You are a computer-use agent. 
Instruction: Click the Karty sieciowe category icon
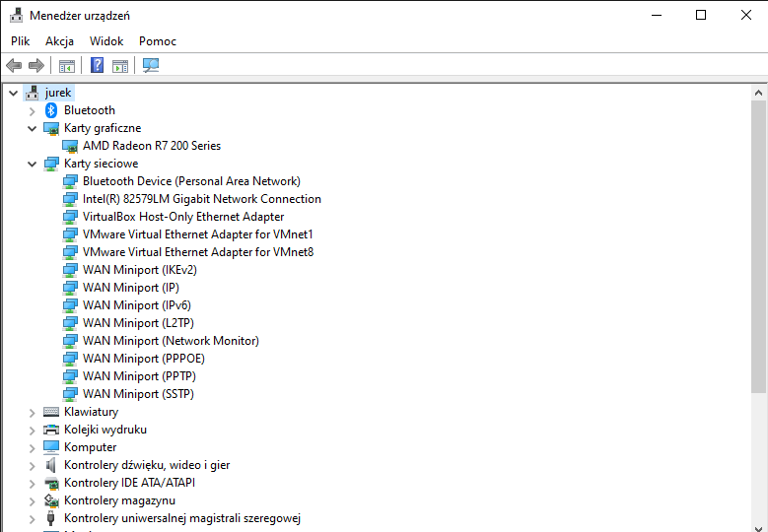[x=51, y=164]
